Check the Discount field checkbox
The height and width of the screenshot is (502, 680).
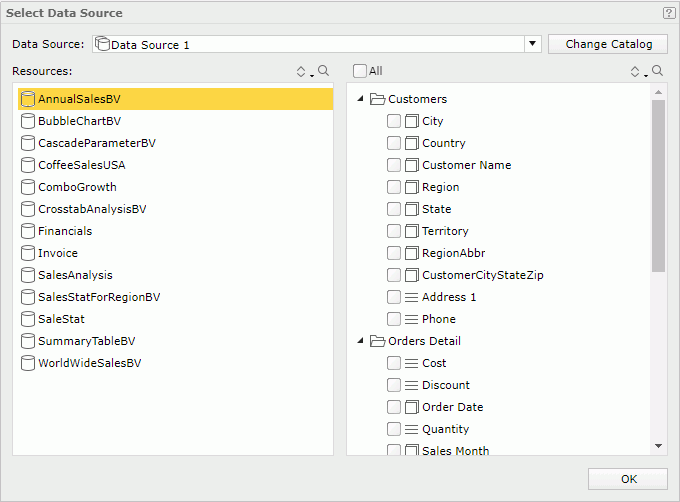(x=394, y=385)
